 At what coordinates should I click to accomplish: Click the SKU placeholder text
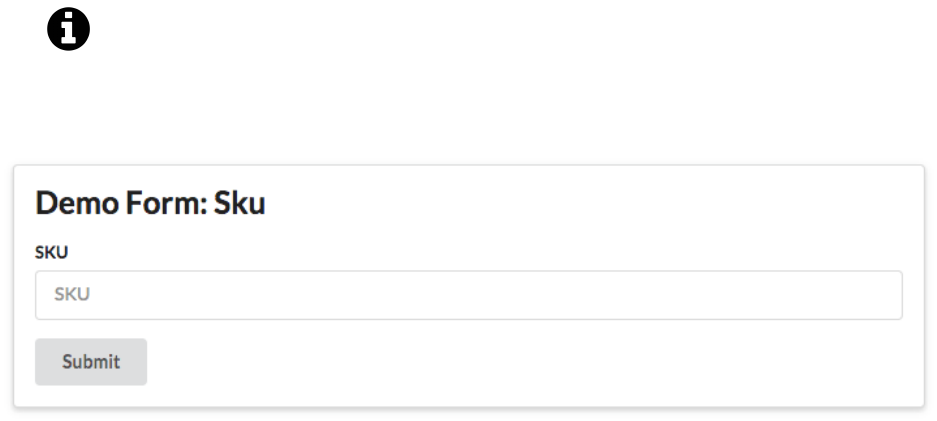pyautogui.click(x=66, y=295)
